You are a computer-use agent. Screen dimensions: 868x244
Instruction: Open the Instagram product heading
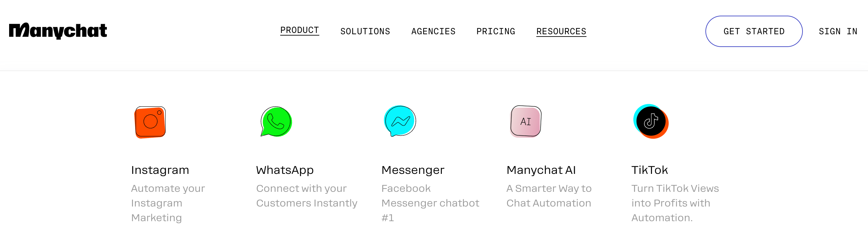160,170
